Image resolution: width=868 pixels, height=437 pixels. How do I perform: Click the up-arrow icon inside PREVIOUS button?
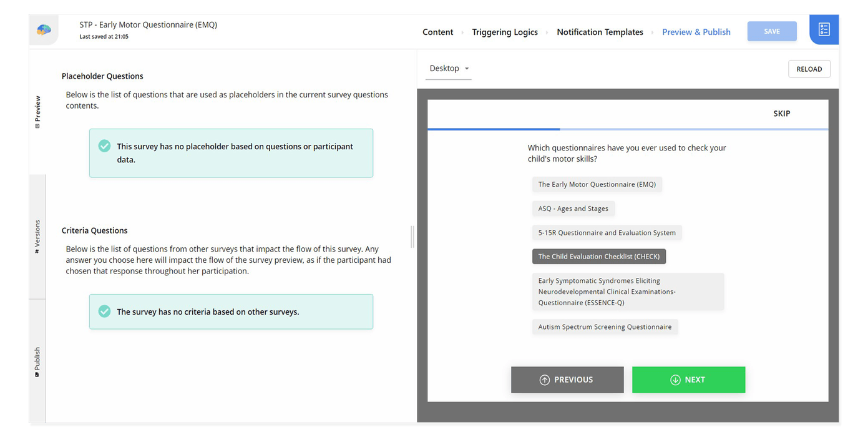(544, 380)
